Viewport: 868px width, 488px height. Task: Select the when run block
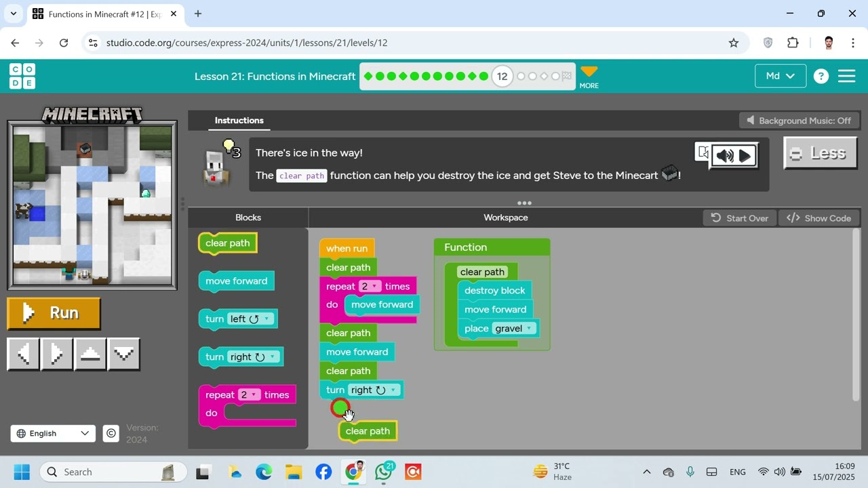347,249
